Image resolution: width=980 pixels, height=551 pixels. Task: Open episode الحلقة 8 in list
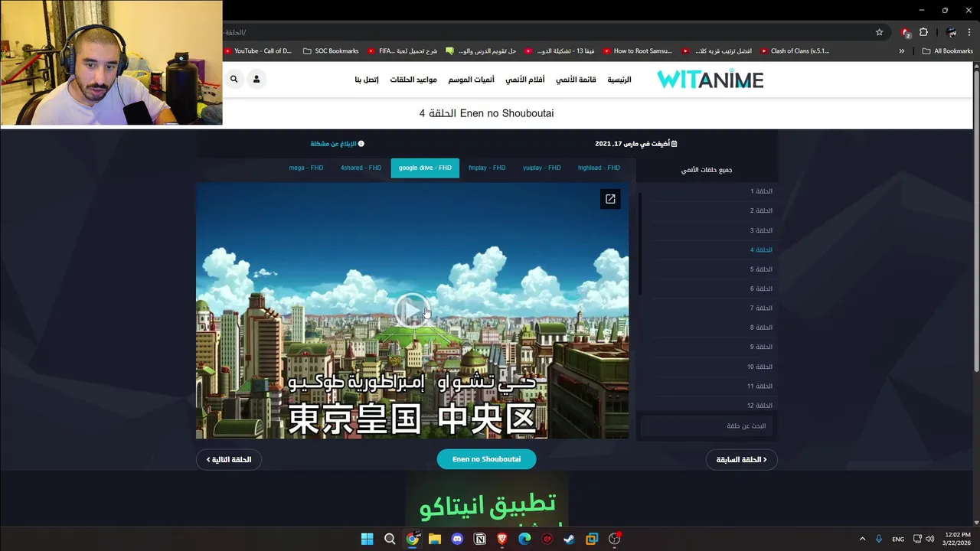click(x=761, y=328)
